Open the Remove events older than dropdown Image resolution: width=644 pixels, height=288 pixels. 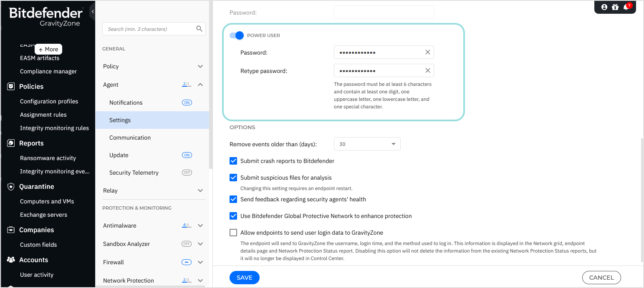[x=367, y=144]
